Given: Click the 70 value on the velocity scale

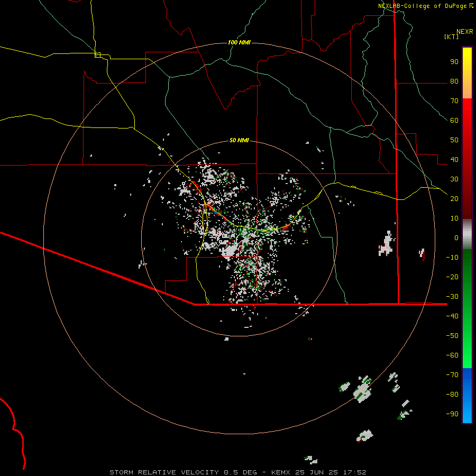Looking at the screenshot, I should coord(454,101).
